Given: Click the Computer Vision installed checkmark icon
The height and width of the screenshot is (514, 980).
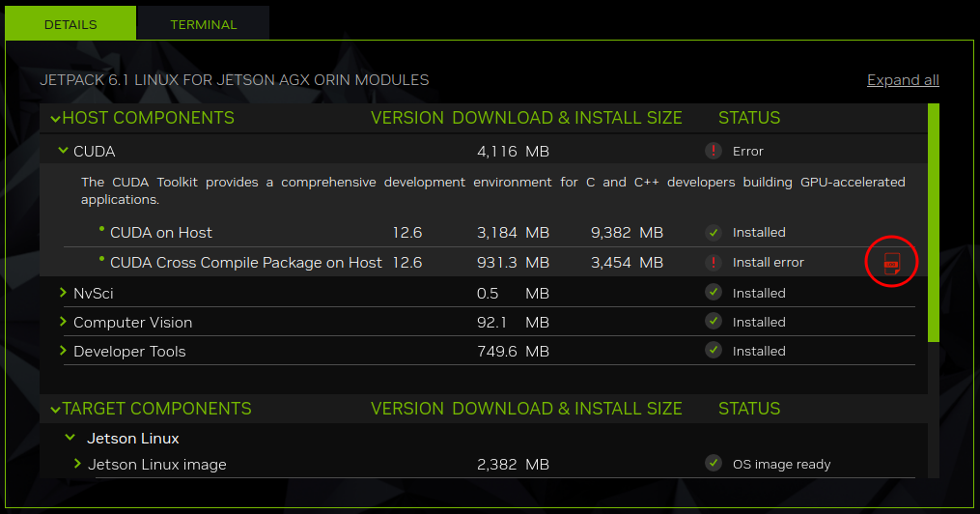Looking at the screenshot, I should pos(713,321).
